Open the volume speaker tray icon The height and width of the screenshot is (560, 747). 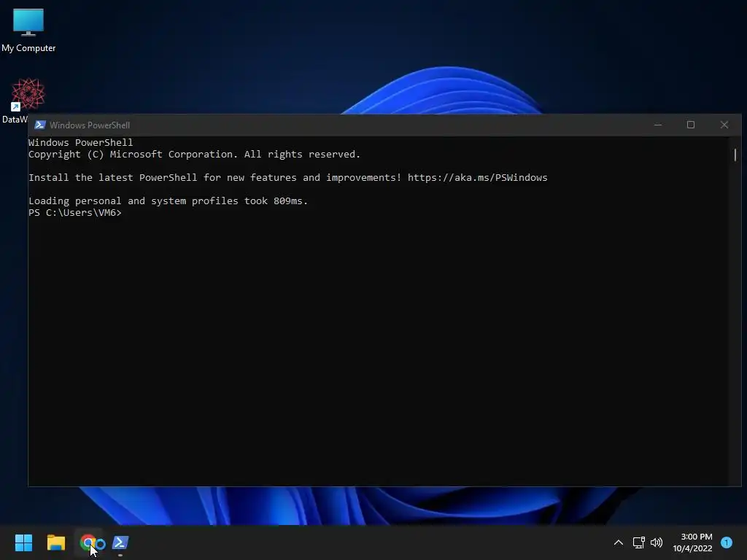click(x=657, y=542)
